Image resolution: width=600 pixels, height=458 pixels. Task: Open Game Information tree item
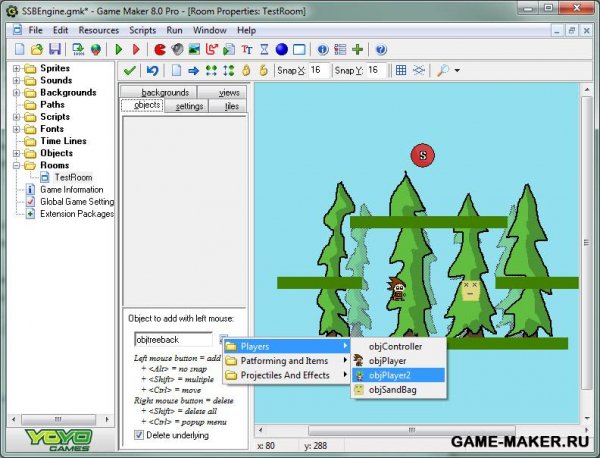click(x=72, y=190)
